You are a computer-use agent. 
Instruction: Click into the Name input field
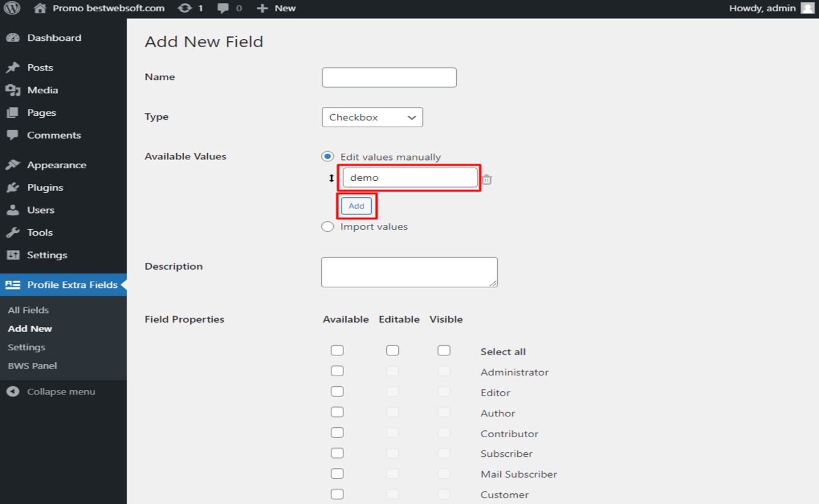pyautogui.click(x=389, y=77)
